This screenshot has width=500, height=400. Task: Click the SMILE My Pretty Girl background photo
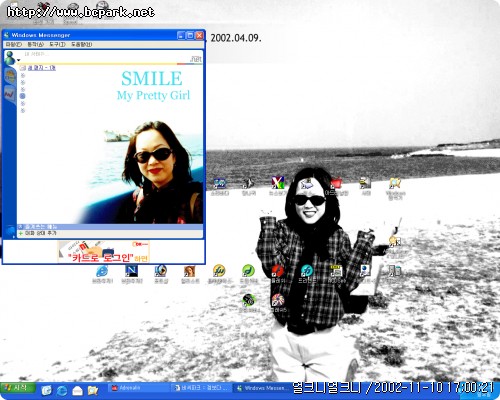pos(140,147)
